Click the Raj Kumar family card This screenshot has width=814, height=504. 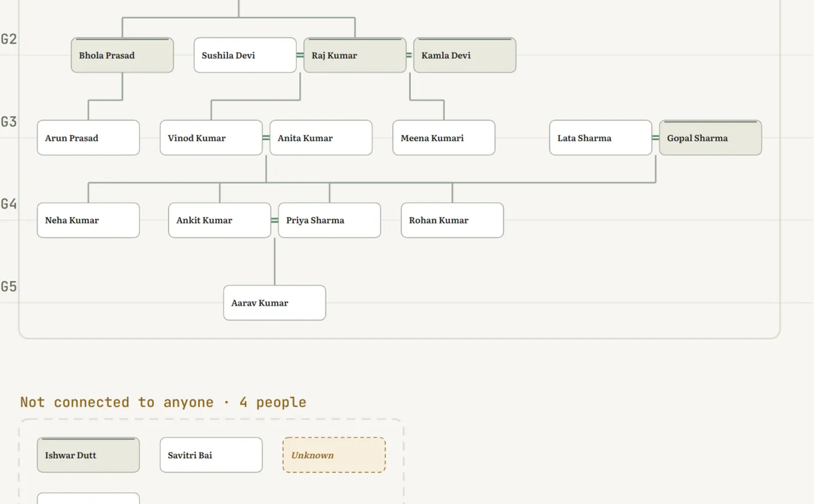[x=355, y=55]
